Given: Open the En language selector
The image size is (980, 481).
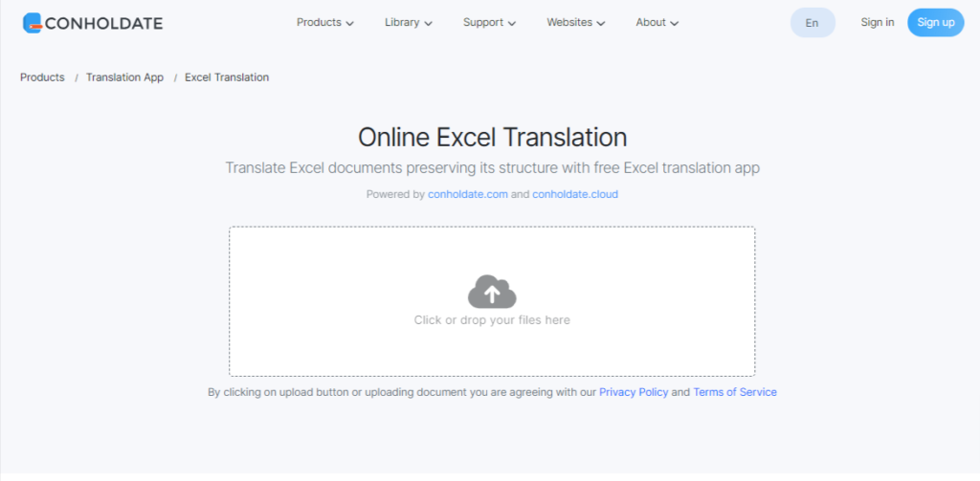Looking at the screenshot, I should coord(812,23).
